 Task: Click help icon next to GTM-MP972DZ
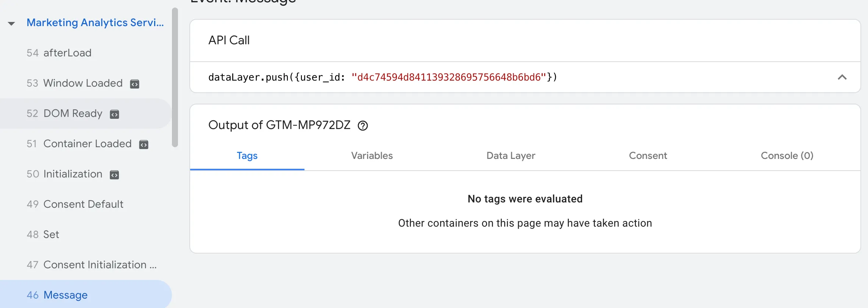pyautogui.click(x=363, y=126)
